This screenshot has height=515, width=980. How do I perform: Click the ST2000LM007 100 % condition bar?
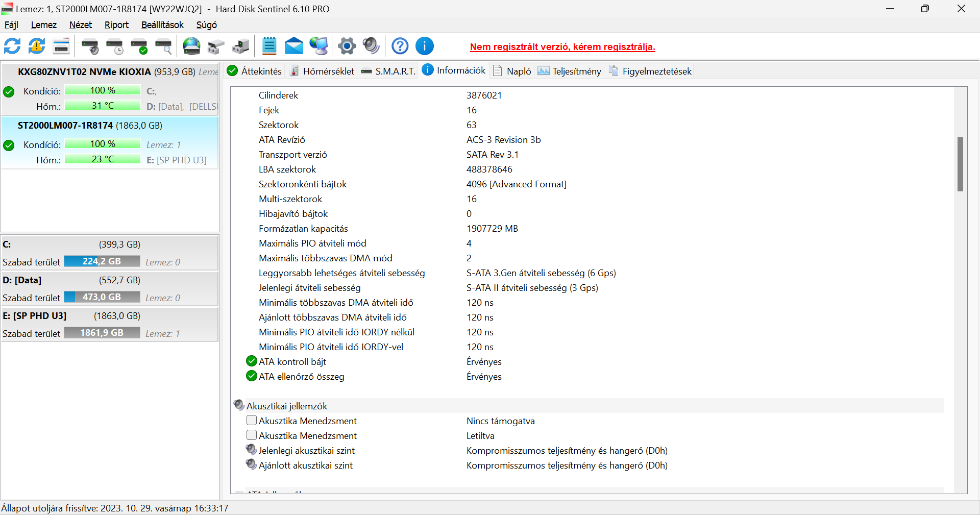(103, 144)
